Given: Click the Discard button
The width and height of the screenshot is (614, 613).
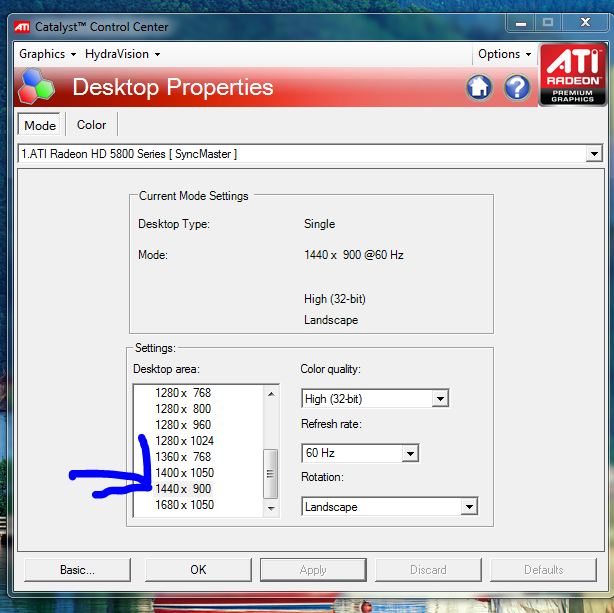Looking at the screenshot, I should (x=428, y=570).
